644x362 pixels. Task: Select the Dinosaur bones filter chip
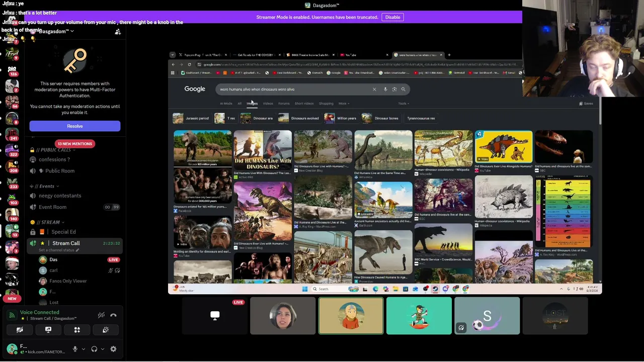coord(380,118)
